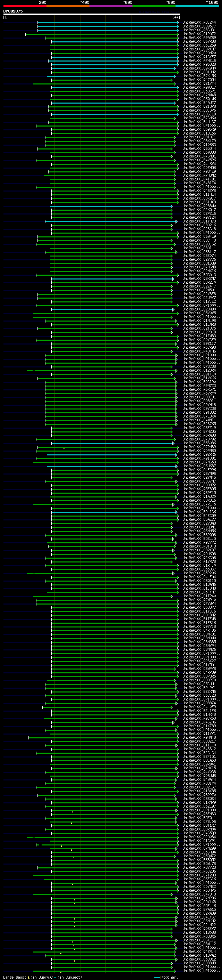222x980 pixels.
Task: Click label UniRef100_Q21YT4
Action: tap(199, 84)
